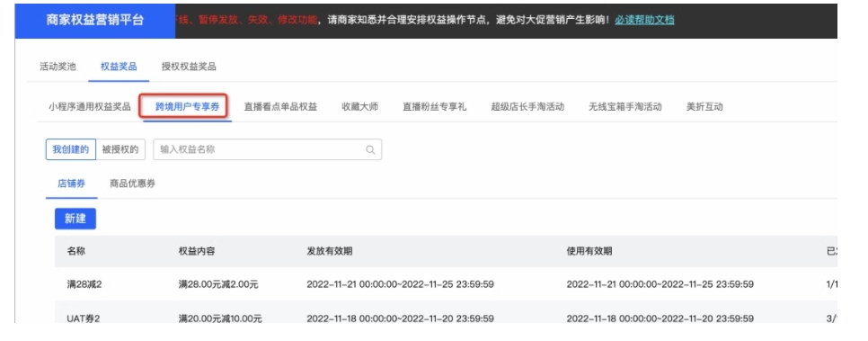Select the 店铺券 sub-tab
The width and height of the screenshot is (868, 341).
[x=71, y=184]
